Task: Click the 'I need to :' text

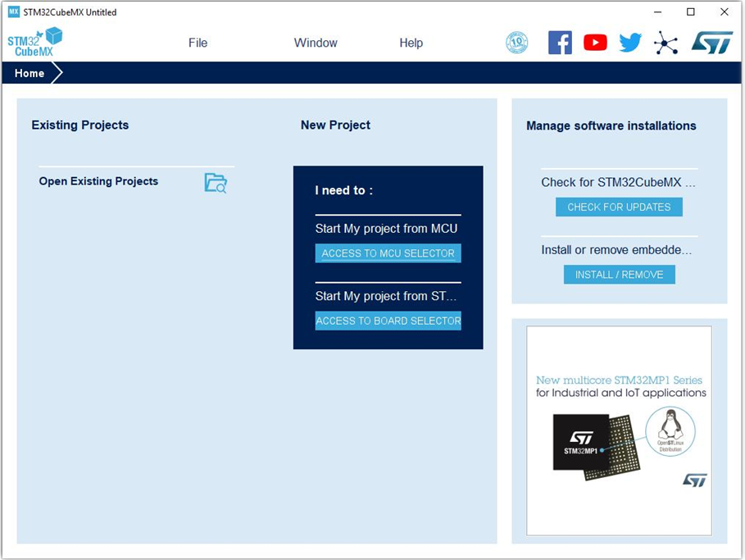Action: coord(344,190)
